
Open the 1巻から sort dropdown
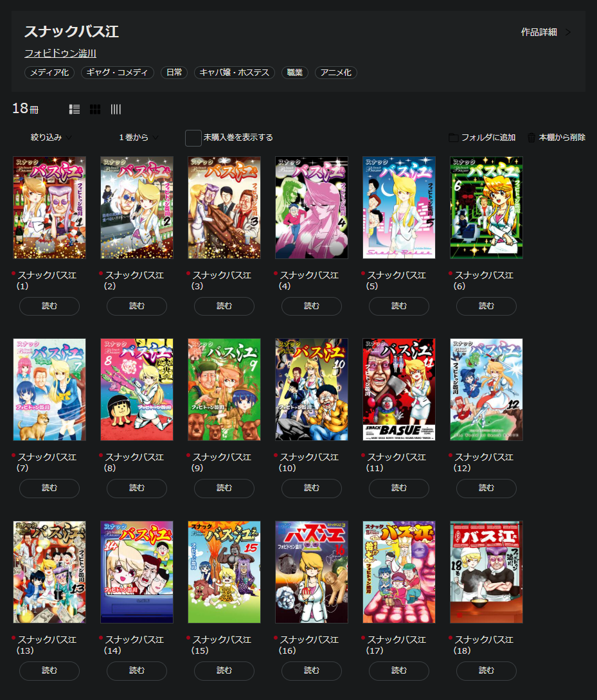pos(138,138)
